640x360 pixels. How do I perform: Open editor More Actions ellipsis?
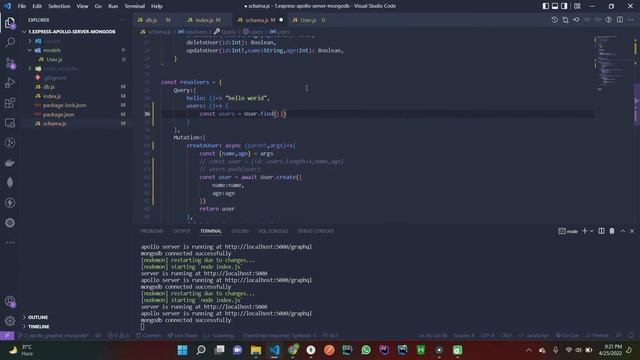coord(631,20)
